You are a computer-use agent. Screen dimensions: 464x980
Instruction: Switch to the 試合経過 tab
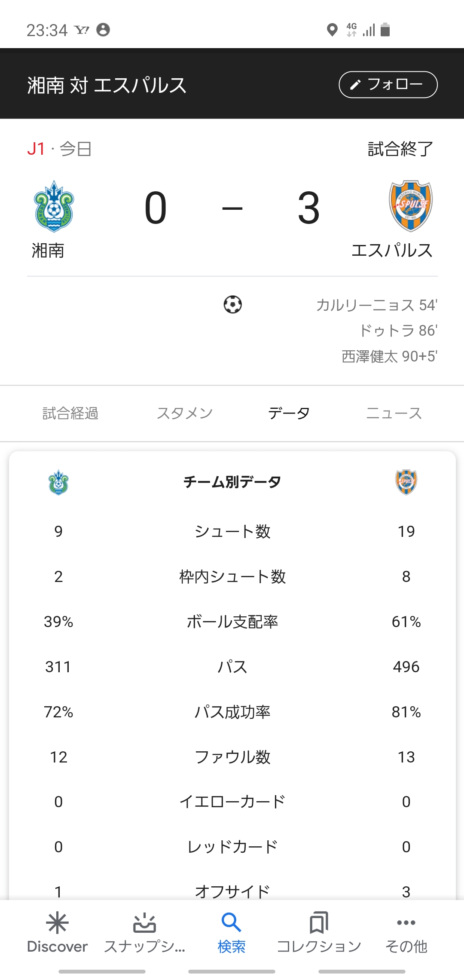click(x=70, y=413)
